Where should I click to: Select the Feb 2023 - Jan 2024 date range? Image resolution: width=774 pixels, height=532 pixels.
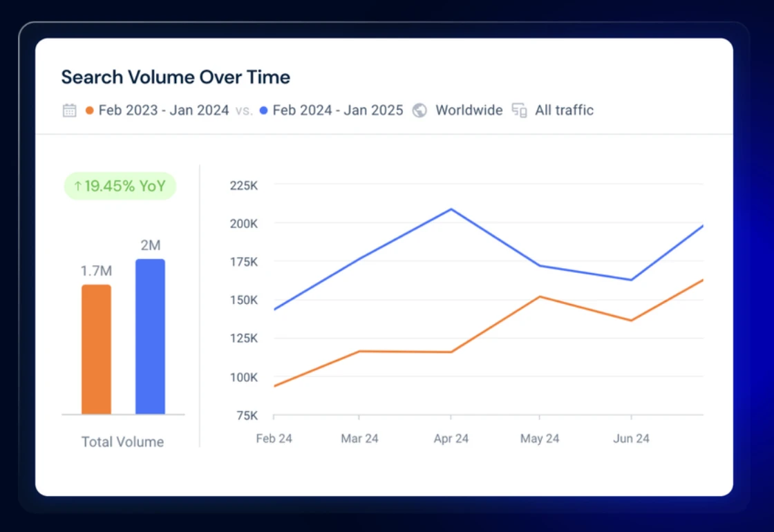click(163, 110)
